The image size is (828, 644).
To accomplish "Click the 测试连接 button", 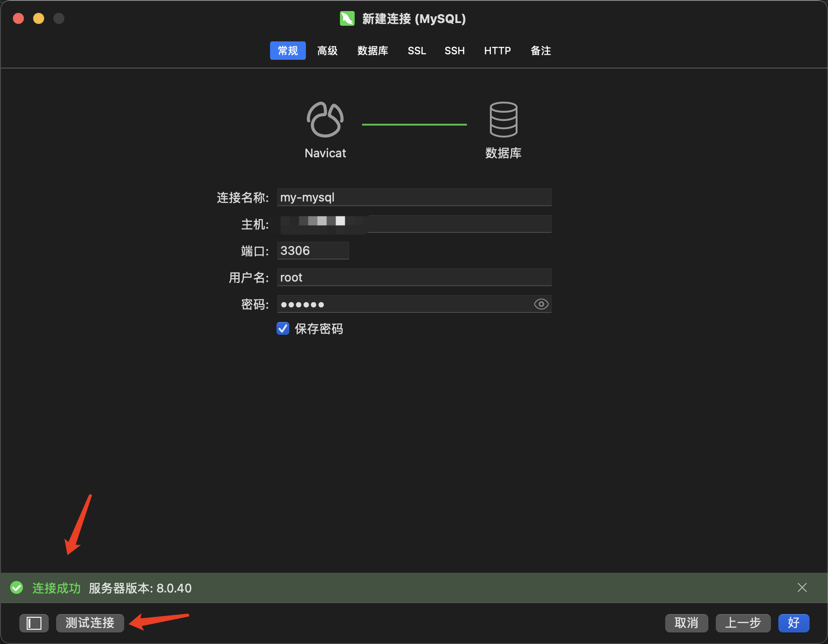I will [90, 623].
